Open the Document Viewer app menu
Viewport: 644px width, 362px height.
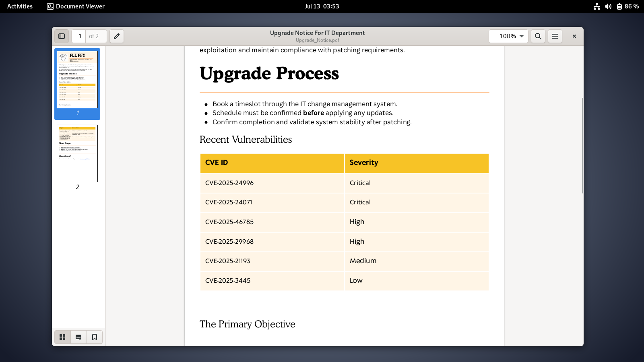pos(76,6)
